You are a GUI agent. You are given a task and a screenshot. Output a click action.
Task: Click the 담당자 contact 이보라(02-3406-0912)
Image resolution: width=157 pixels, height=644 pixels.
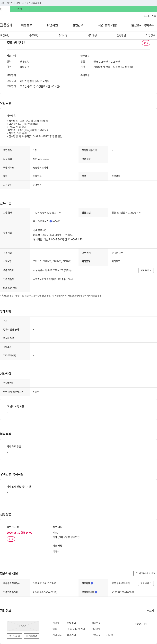pos(45,592)
